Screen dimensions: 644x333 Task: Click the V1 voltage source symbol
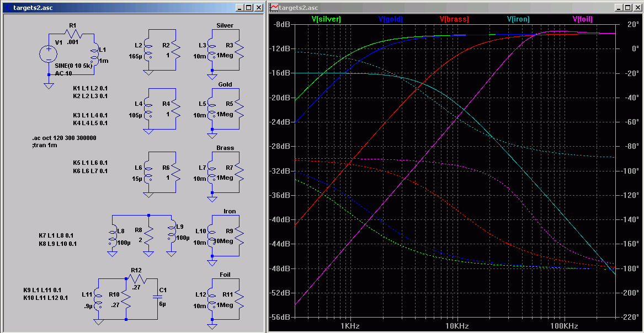tap(49, 54)
